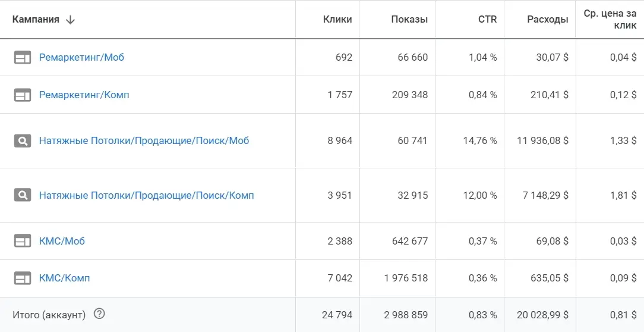
Task: Sort the table by CTR column
Action: tap(487, 20)
